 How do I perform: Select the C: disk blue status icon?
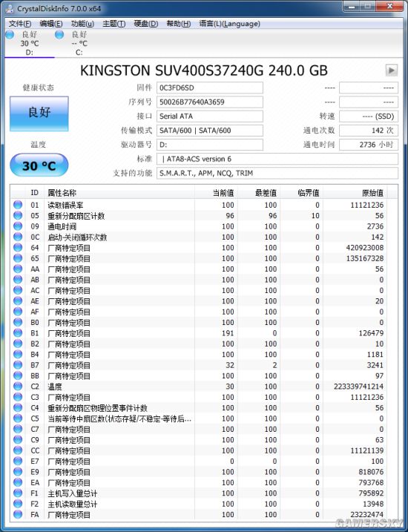[59, 34]
